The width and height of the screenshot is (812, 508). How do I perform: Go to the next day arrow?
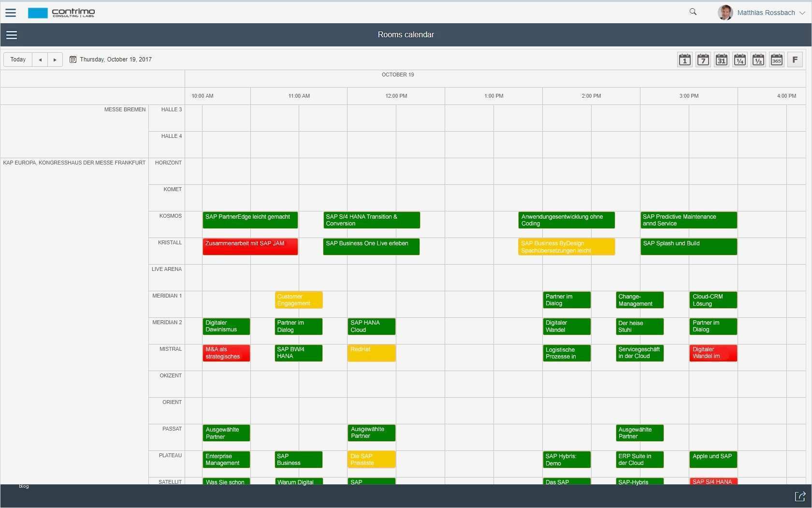pyautogui.click(x=55, y=60)
